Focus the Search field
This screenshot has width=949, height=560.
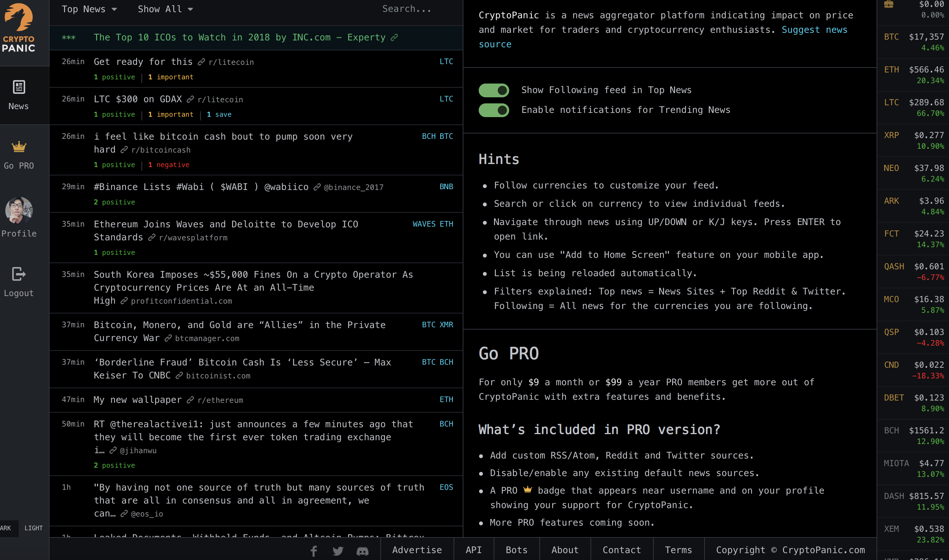pyautogui.click(x=407, y=9)
